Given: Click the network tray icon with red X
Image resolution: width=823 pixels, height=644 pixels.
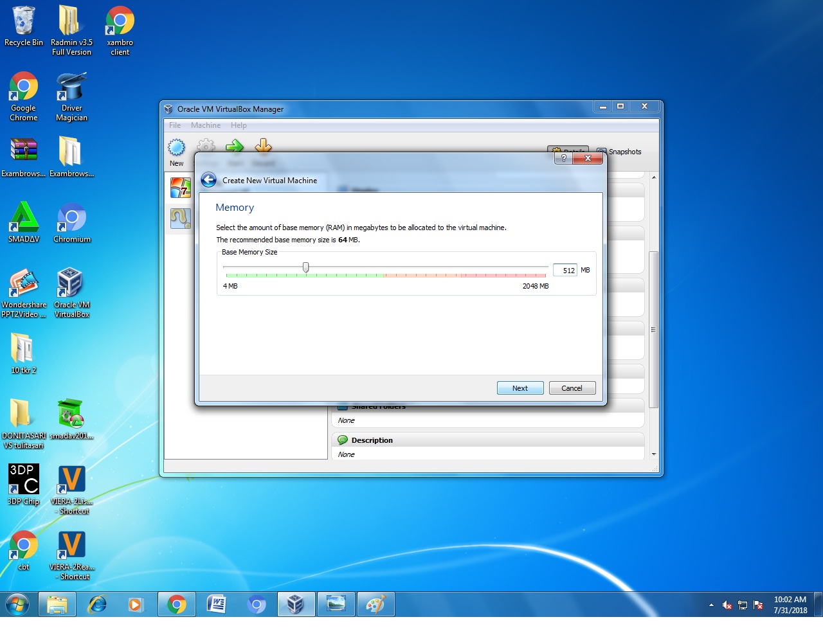Looking at the screenshot, I should click(758, 605).
